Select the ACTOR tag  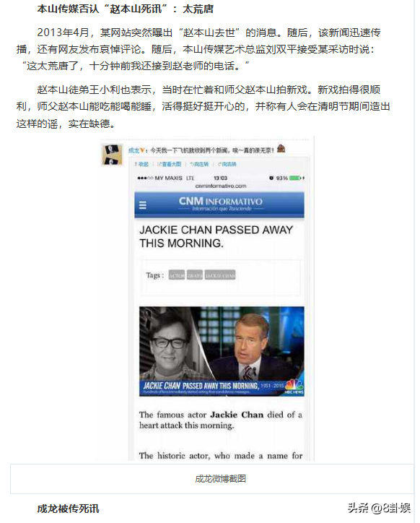(x=177, y=275)
